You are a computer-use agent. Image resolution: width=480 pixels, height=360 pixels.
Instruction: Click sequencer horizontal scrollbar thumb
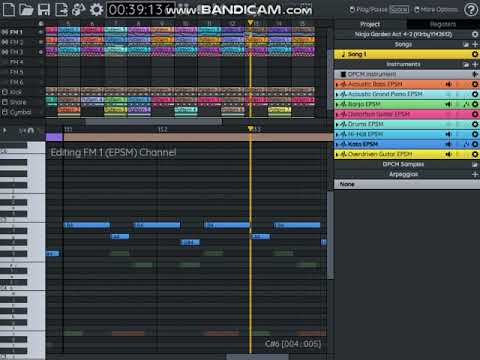point(153,121)
